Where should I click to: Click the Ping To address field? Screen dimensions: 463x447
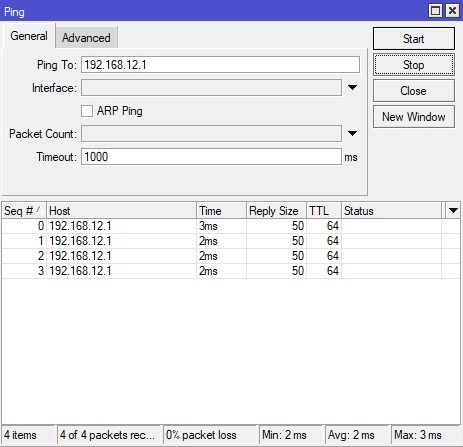tap(220, 65)
